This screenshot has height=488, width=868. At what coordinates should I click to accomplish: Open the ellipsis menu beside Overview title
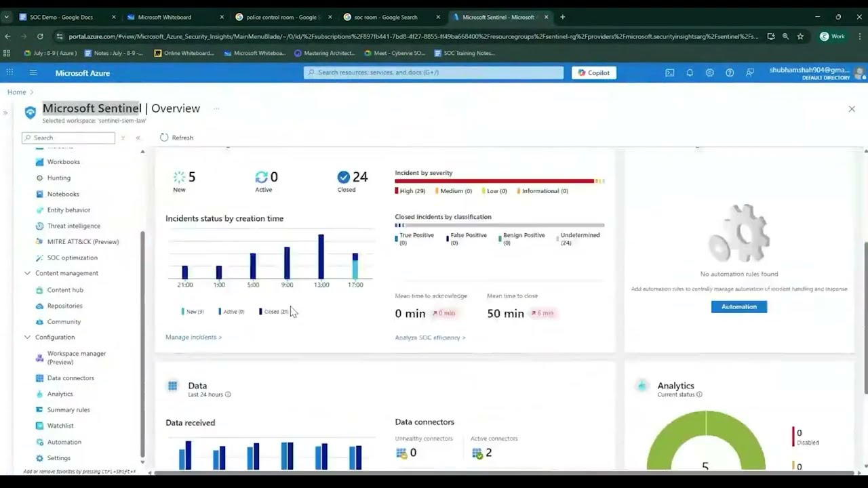216,108
